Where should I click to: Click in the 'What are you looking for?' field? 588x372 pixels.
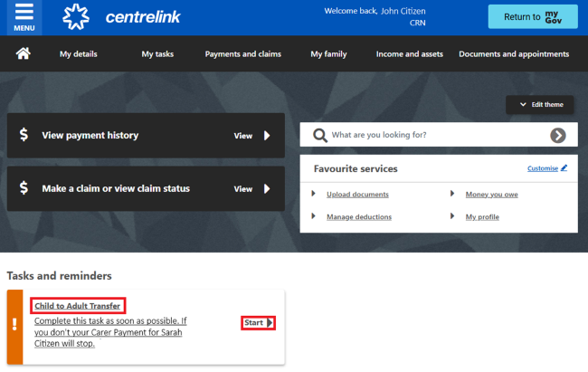tap(434, 135)
